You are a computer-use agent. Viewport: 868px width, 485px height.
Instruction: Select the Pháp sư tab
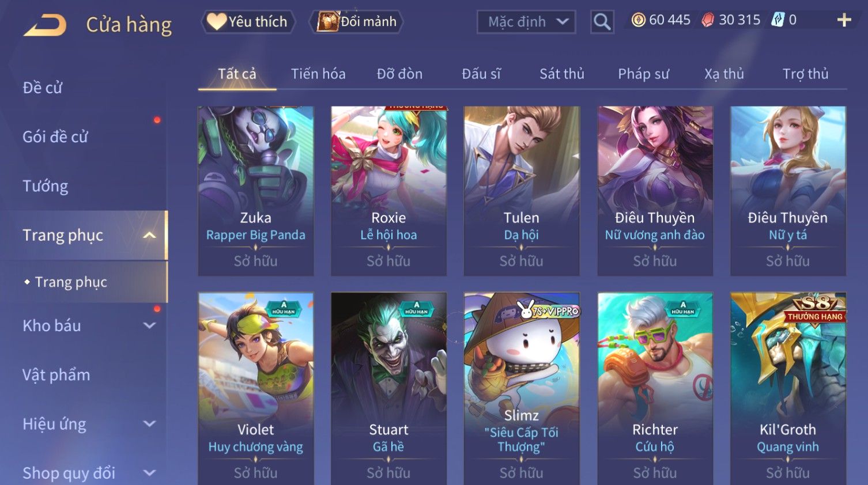(643, 74)
